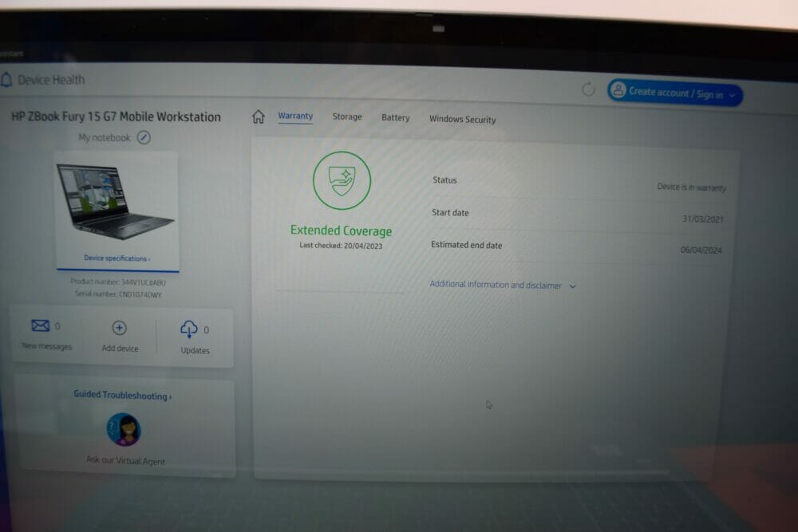Image resolution: width=798 pixels, height=532 pixels.
Task: Open the sign-in dropdown arrow
Action: coord(732,95)
